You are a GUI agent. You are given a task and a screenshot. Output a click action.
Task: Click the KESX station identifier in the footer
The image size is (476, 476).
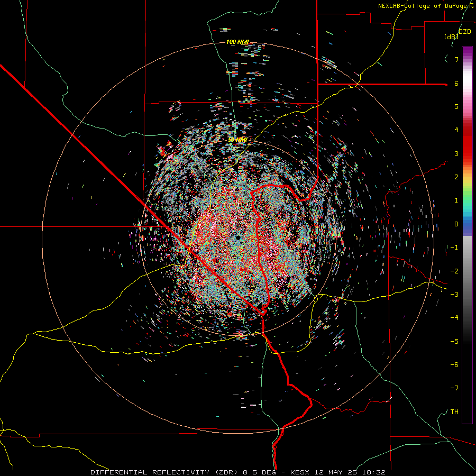tap(300, 472)
